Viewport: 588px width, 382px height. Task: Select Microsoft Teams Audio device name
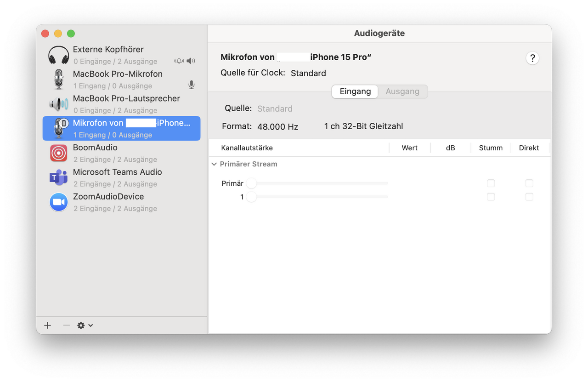tap(118, 172)
